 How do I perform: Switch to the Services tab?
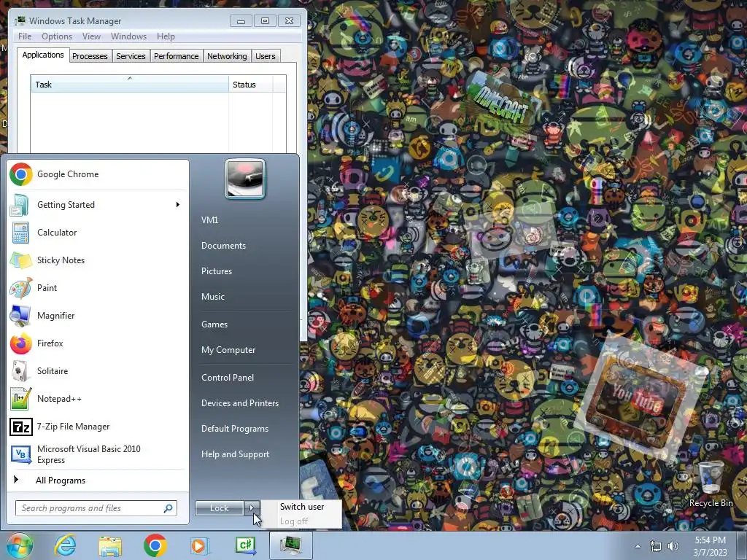click(x=131, y=56)
